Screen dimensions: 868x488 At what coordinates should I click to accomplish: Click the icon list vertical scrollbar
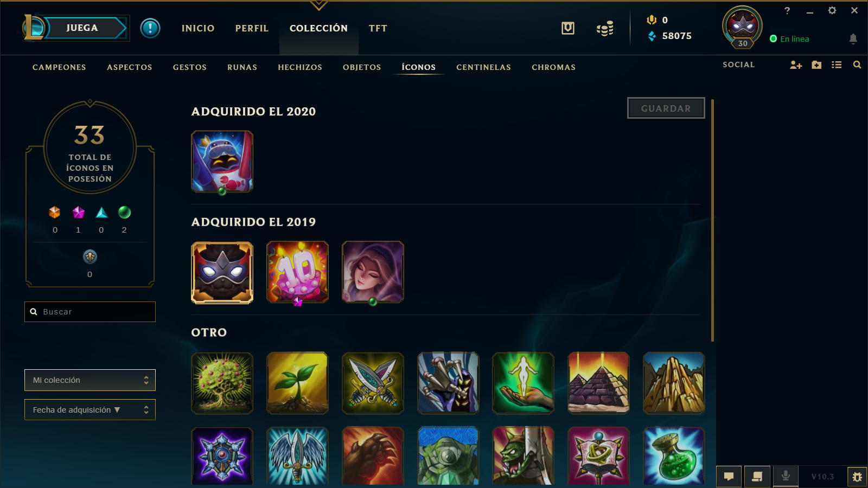click(712, 220)
